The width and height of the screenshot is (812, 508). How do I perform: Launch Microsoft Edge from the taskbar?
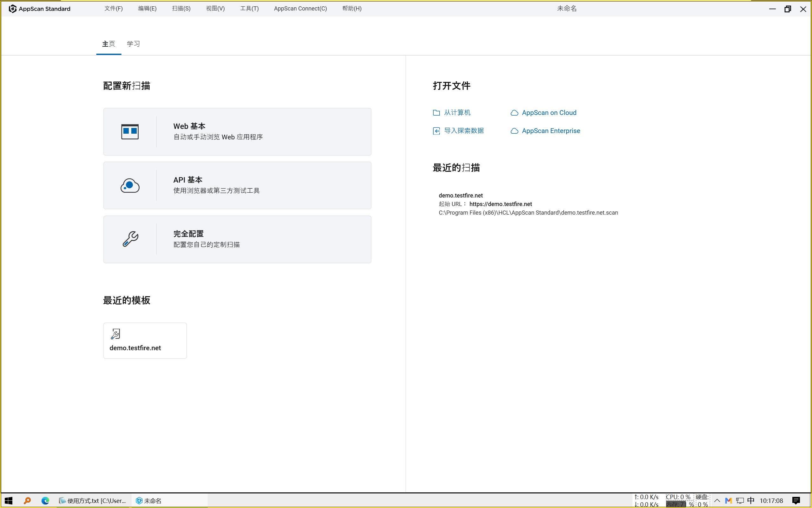[45, 501]
